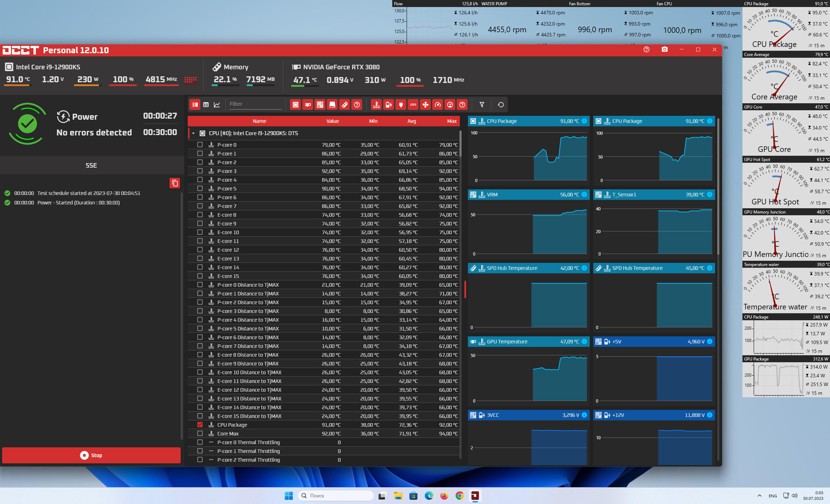This screenshot has height=504, width=830.
Task: Reset sensor min/max values with refresh icon
Action: coord(501,105)
